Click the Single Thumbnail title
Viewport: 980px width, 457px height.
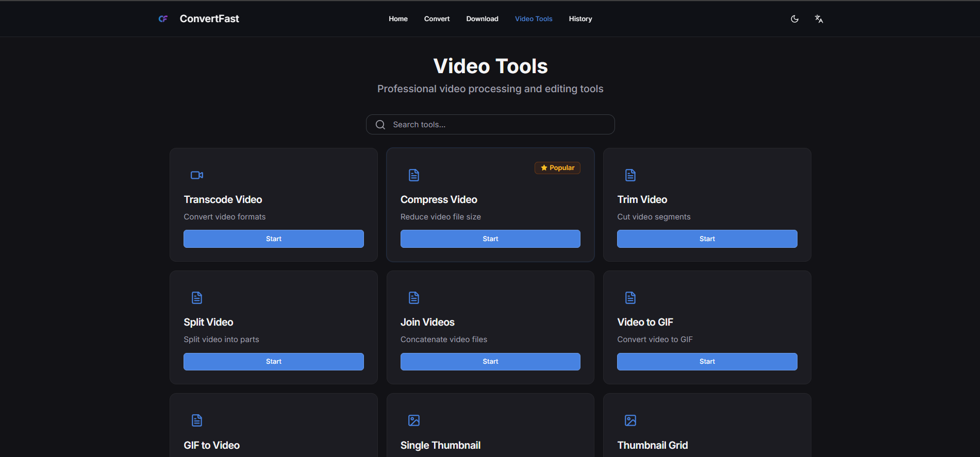[440, 446]
